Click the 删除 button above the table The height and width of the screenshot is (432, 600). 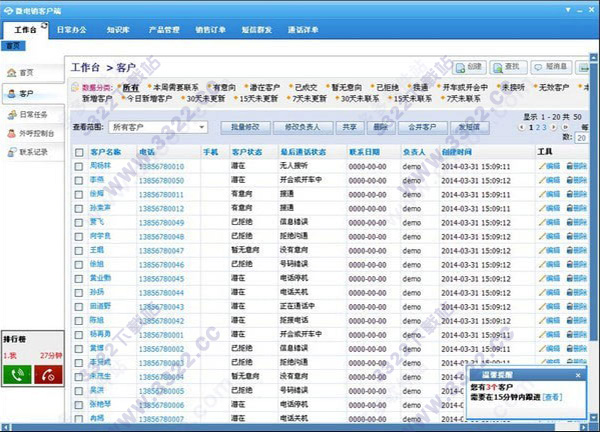[x=381, y=127]
